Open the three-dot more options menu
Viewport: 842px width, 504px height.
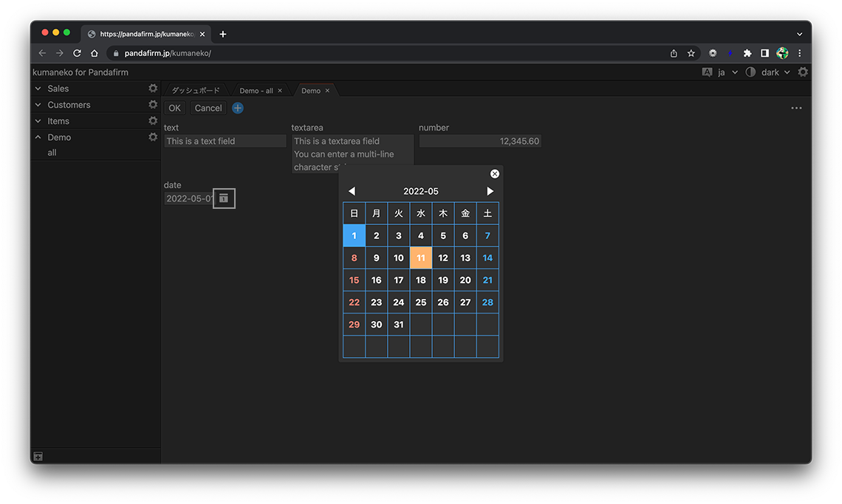(796, 108)
